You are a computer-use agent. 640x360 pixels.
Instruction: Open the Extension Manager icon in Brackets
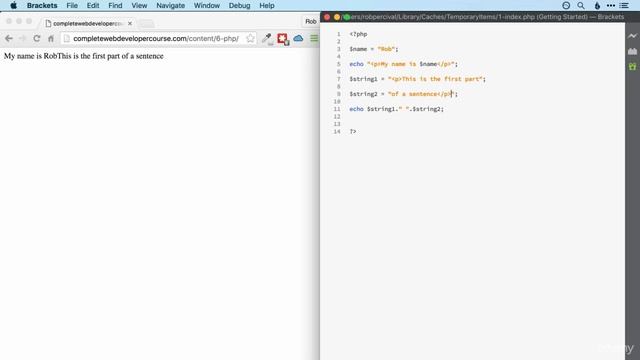(x=632, y=51)
